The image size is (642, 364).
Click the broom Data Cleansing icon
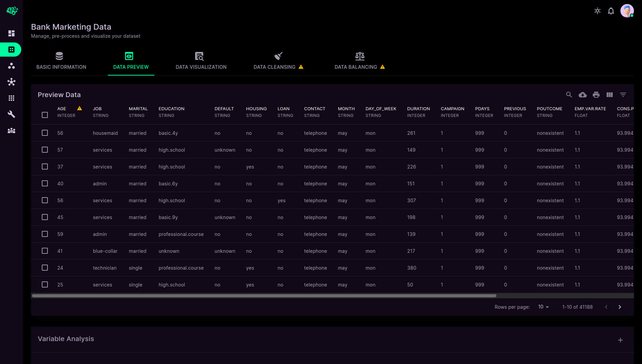click(278, 56)
